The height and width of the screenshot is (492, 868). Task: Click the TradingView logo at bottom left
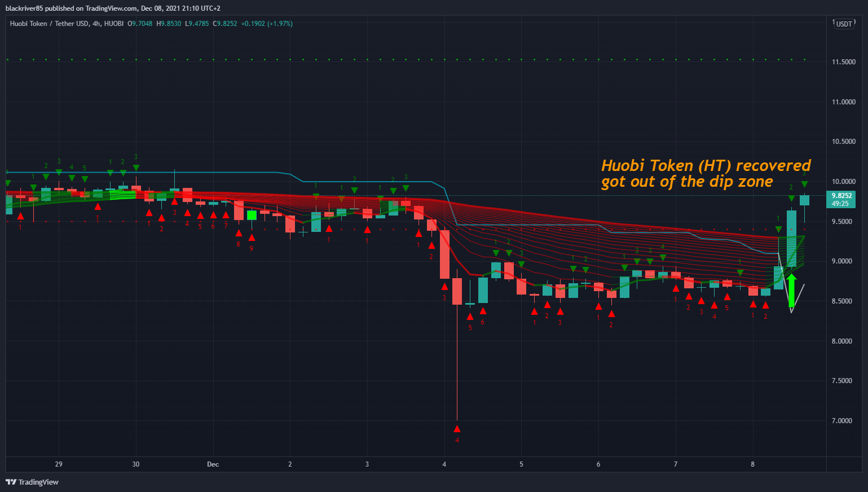point(32,482)
